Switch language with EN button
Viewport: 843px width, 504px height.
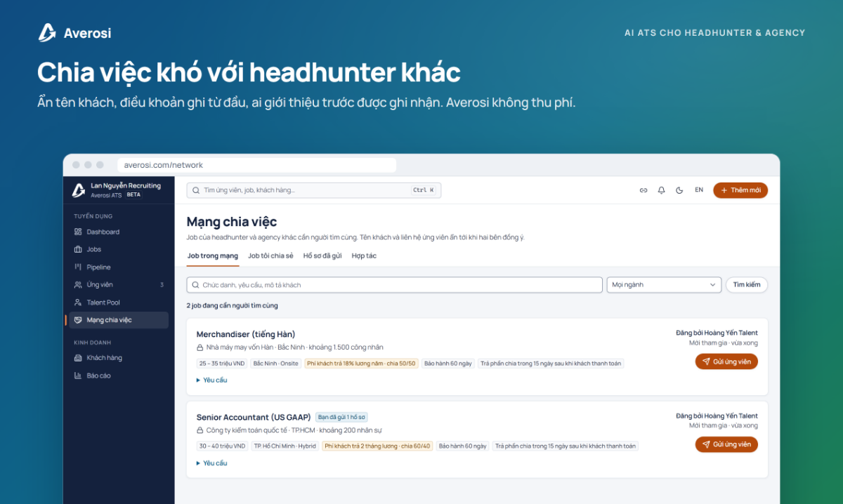click(x=699, y=190)
